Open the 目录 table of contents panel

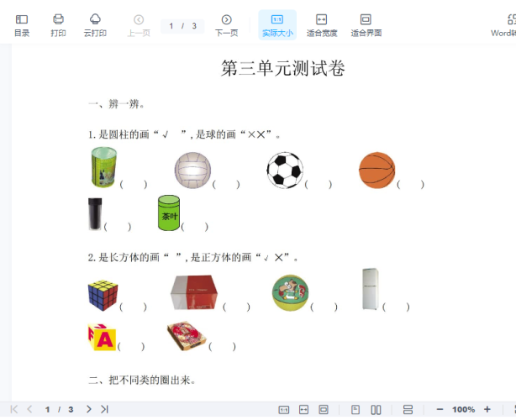22,24
